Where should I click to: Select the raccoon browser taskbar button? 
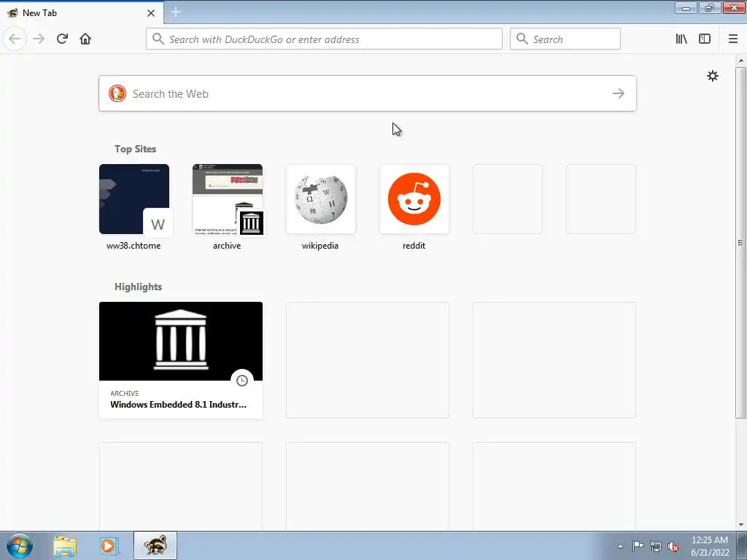click(155, 545)
